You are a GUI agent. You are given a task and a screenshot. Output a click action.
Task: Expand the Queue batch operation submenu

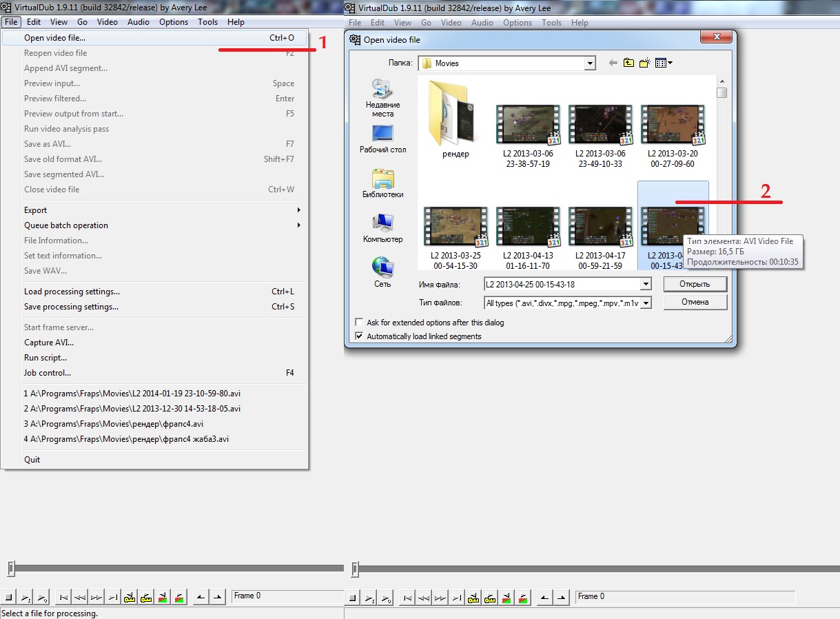(163, 225)
